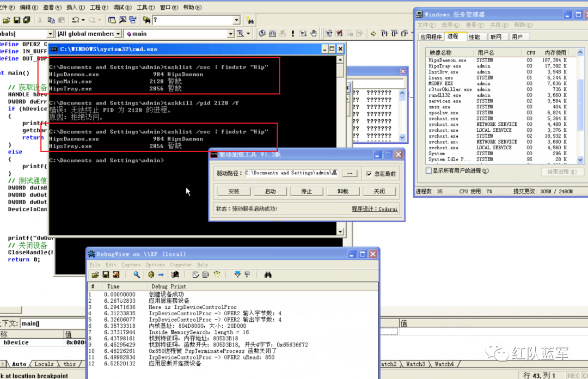Screen dimensions: 588x379
Task: Workspace window icon in Visual C++ toolbar
Action: (112, 20)
